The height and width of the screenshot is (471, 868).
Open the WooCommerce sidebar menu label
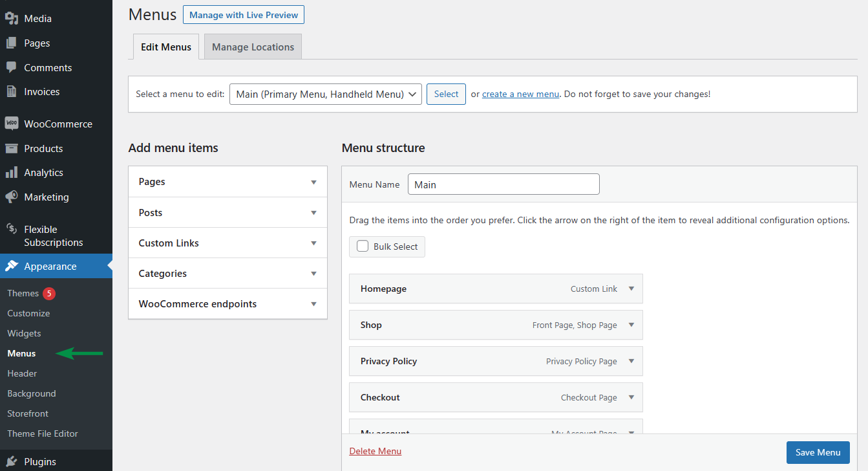click(58, 124)
